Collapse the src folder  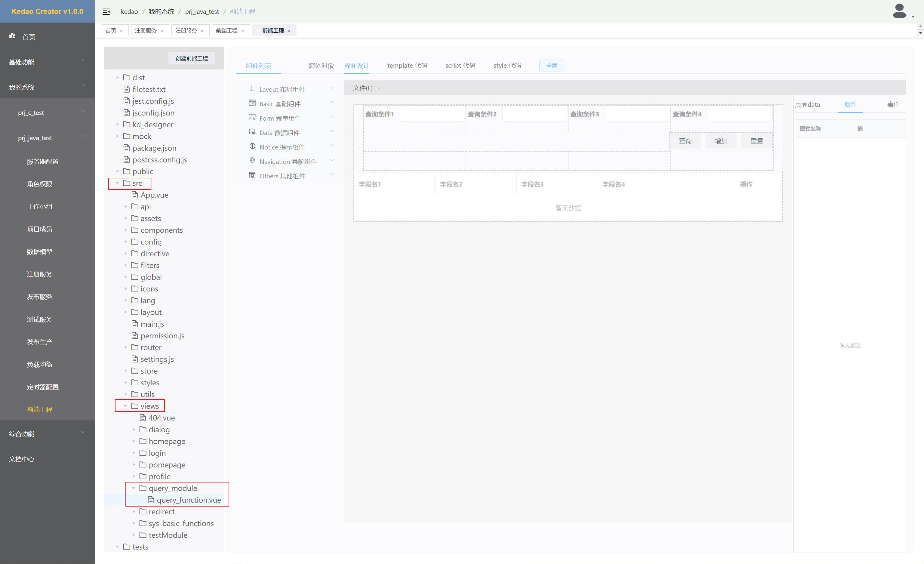[117, 183]
